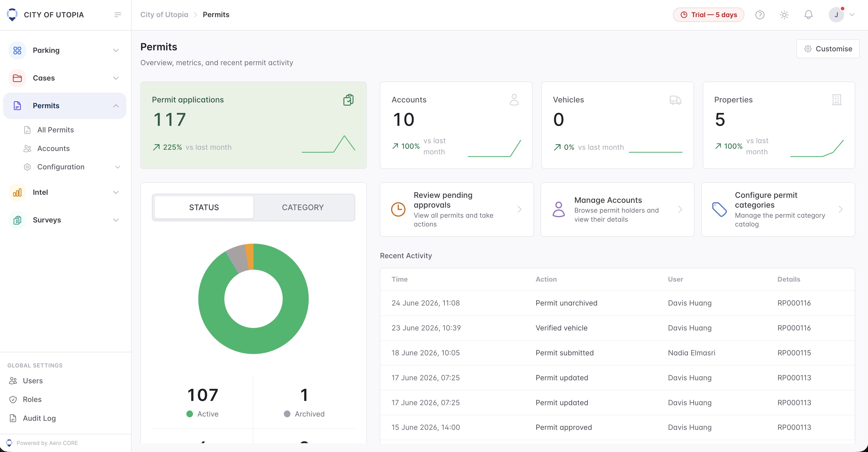Click the Roles shield icon
This screenshot has width=868, height=452.
pyautogui.click(x=13, y=399)
